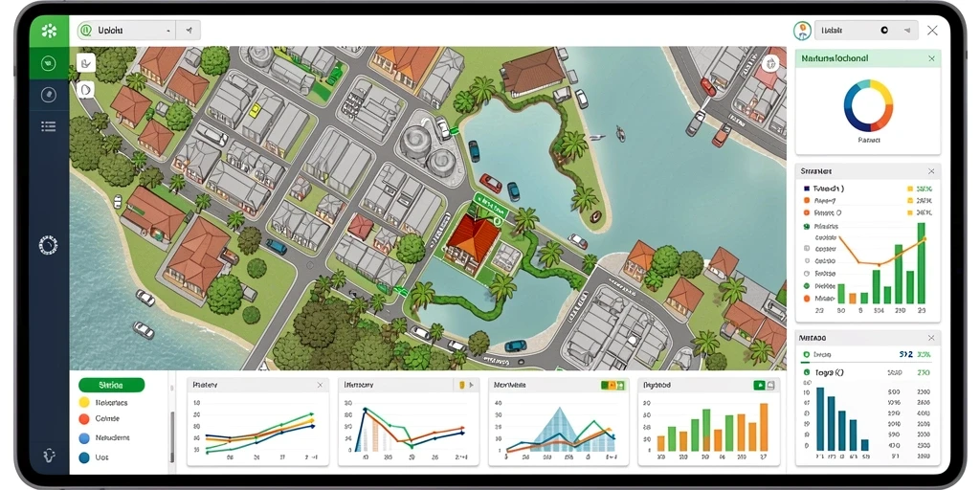Open the second circular sidebar icon
Image resolution: width=980 pixels, height=490 pixels.
[x=49, y=95]
